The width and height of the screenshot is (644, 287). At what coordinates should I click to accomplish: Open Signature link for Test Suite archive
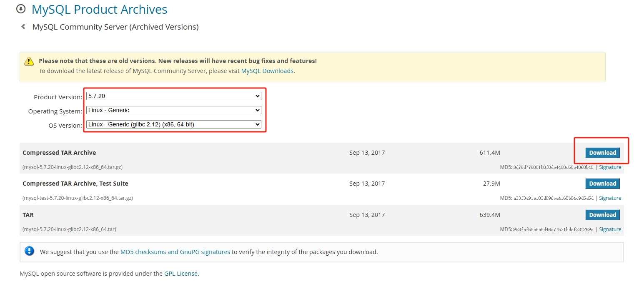[x=610, y=198]
